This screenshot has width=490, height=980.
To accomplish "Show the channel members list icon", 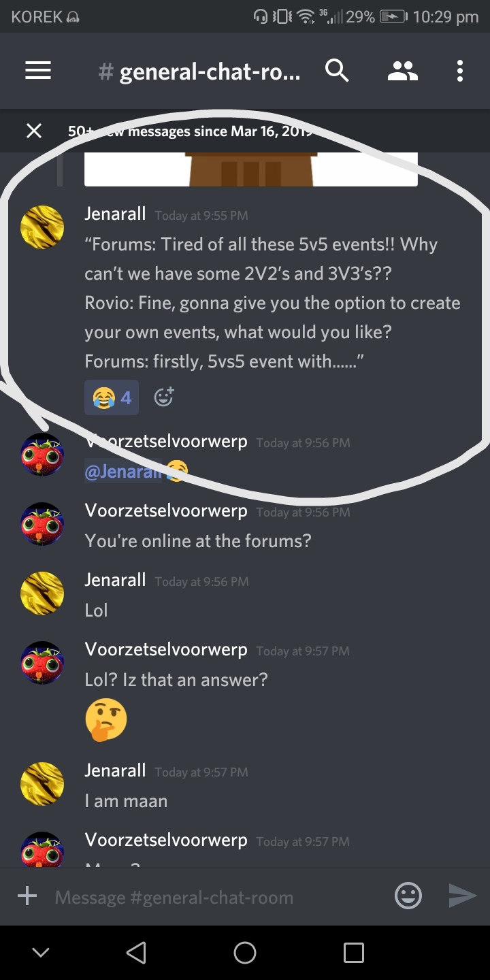I will pyautogui.click(x=403, y=71).
